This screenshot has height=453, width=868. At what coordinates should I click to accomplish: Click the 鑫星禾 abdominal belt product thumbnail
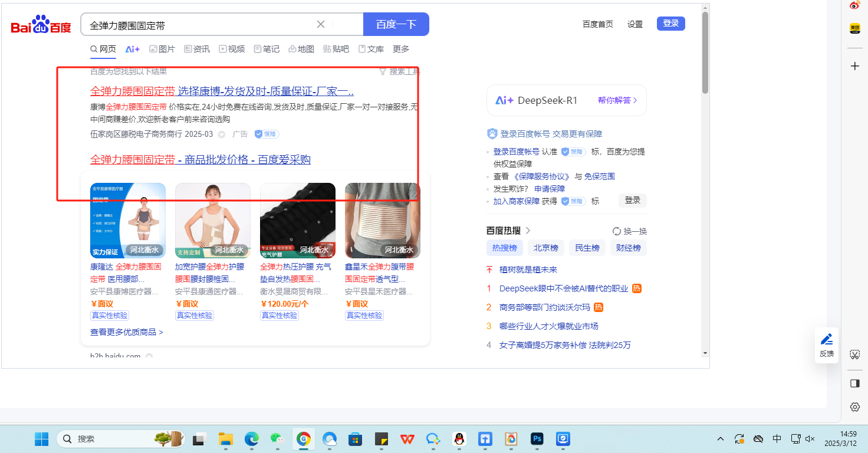point(382,220)
